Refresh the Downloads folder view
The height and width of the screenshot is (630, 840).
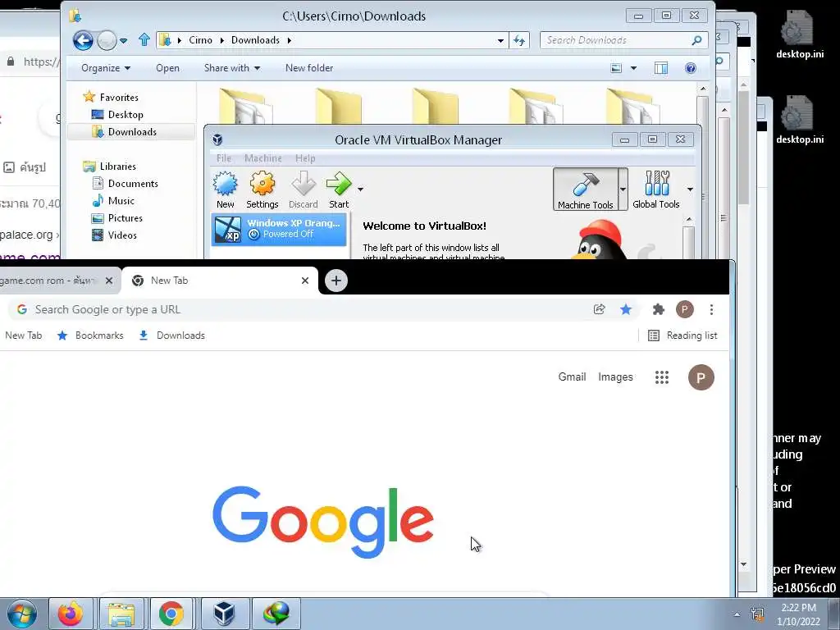(519, 40)
